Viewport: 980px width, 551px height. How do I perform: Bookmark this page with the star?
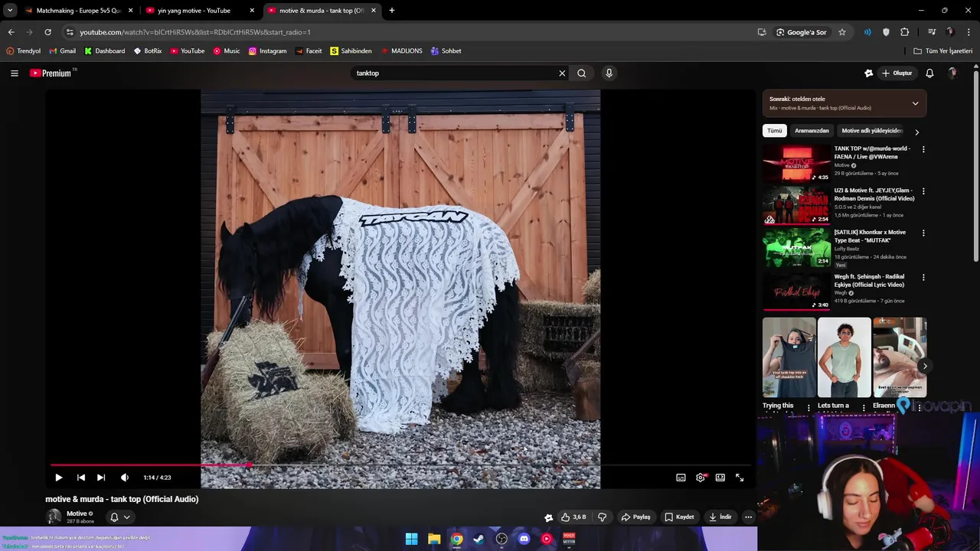[842, 32]
